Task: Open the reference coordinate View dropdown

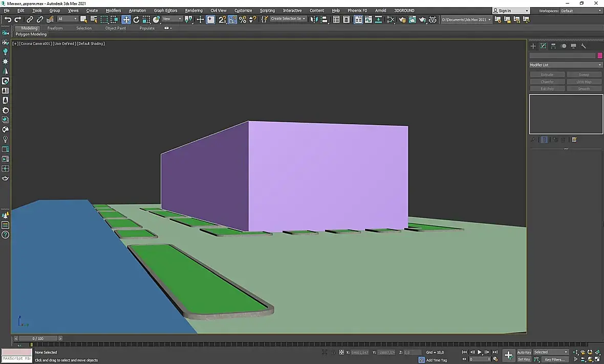Action: click(x=172, y=19)
